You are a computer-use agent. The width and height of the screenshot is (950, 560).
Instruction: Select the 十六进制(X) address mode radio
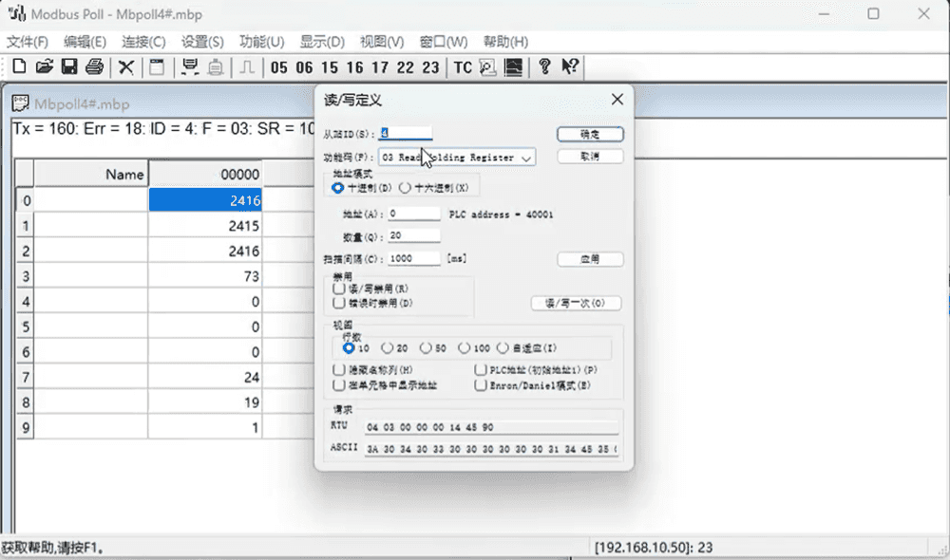(405, 188)
